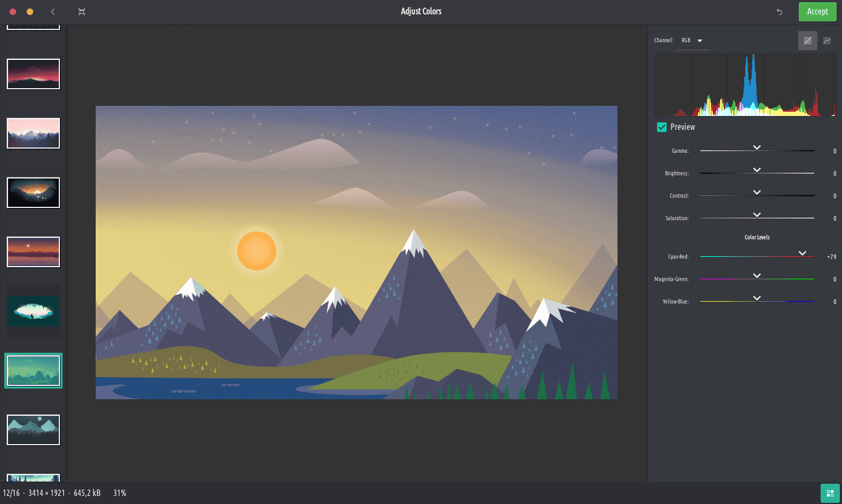The width and height of the screenshot is (842, 504).
Task: Click the Contrast slider handle
Action: (757, 193)
